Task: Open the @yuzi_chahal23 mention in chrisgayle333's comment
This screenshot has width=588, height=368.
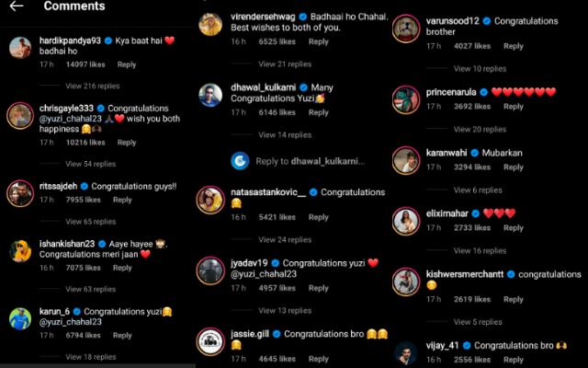Action: click(x=71, y=119)
